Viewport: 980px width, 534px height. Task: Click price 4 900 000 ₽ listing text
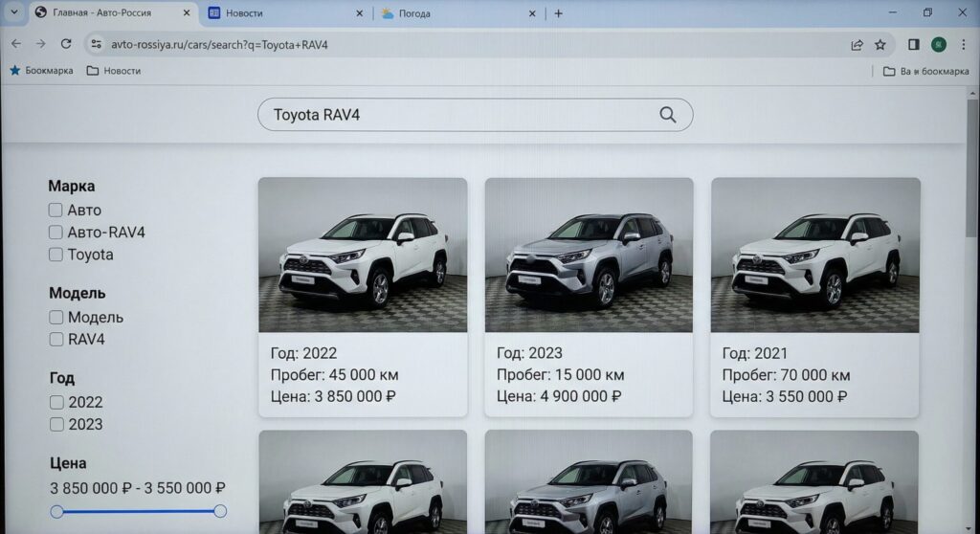click(x=559, y=396)
